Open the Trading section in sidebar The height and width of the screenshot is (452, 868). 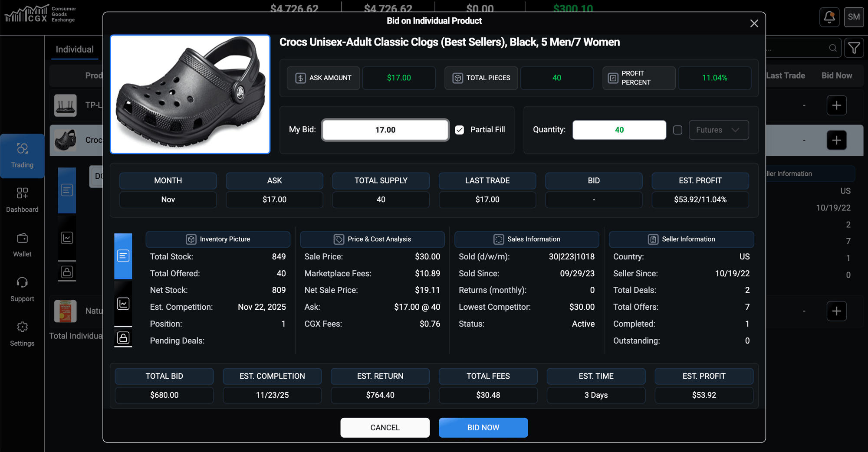tap(22, 156)
